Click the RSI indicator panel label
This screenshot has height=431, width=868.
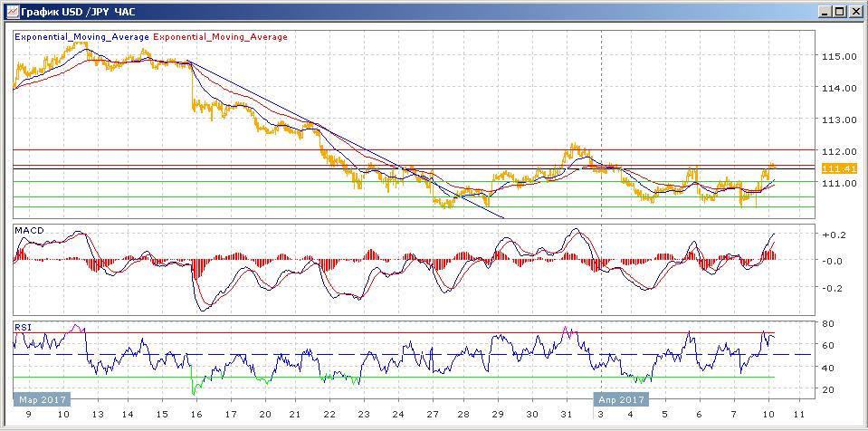[24, 328]
